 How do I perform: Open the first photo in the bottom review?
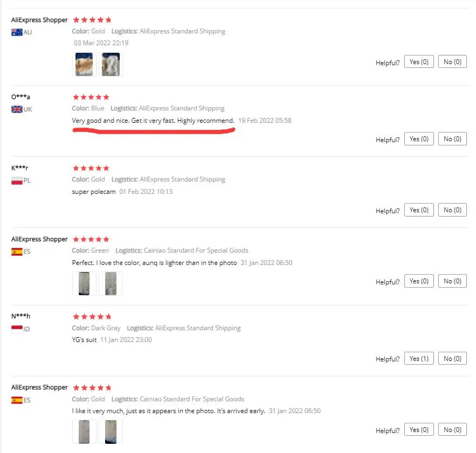(x=84, y=432)
